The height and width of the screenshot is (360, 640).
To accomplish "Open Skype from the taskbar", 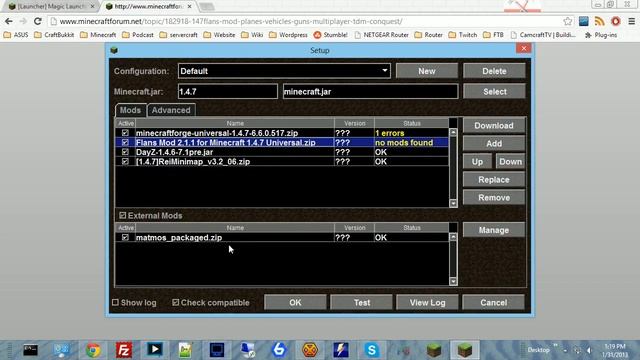I will pyautogui.click(x=371, y=350).
